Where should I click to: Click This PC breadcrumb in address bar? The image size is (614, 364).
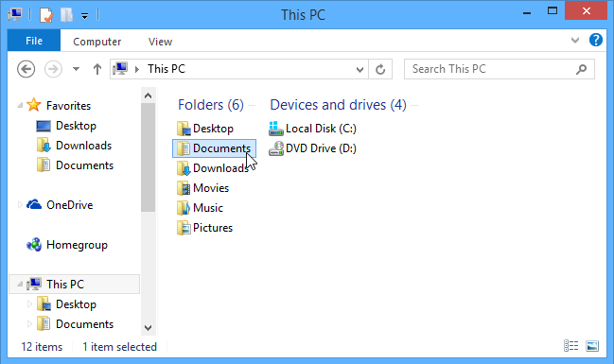click(167, 69)
